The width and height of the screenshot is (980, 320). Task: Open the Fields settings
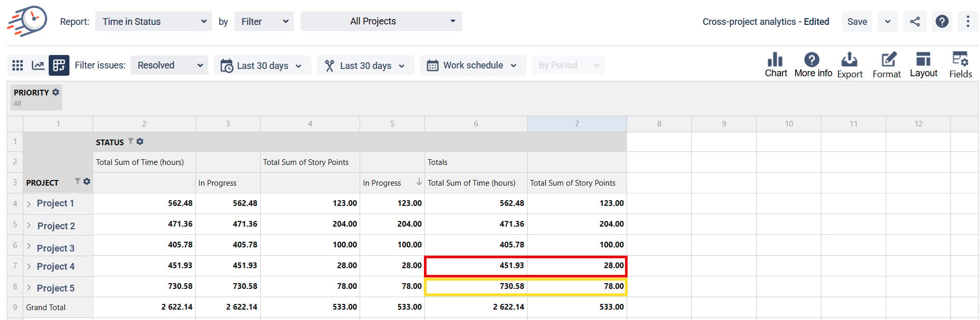[960, 65]
